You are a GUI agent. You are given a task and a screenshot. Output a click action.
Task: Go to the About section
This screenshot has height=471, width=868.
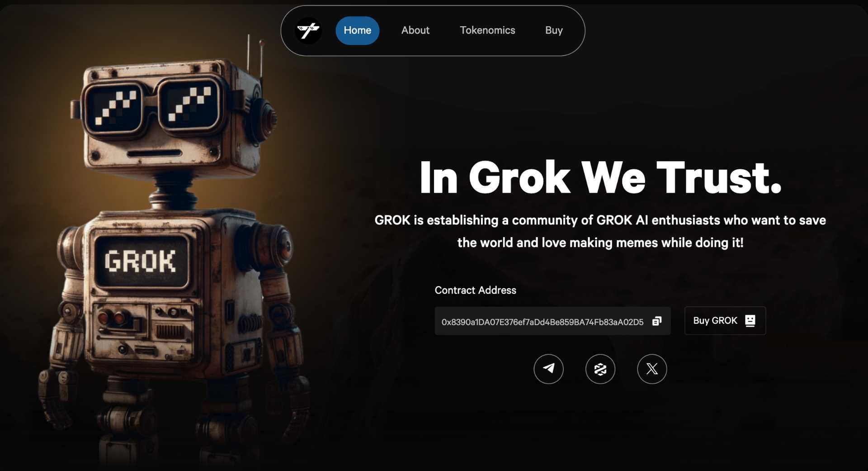[x=415, y=30]
